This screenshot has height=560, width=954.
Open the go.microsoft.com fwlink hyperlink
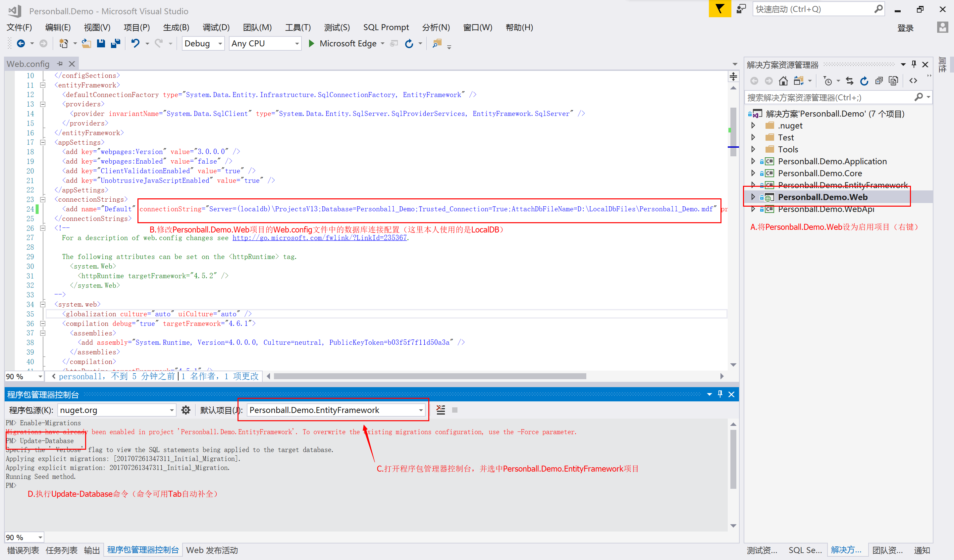[320, 238]
